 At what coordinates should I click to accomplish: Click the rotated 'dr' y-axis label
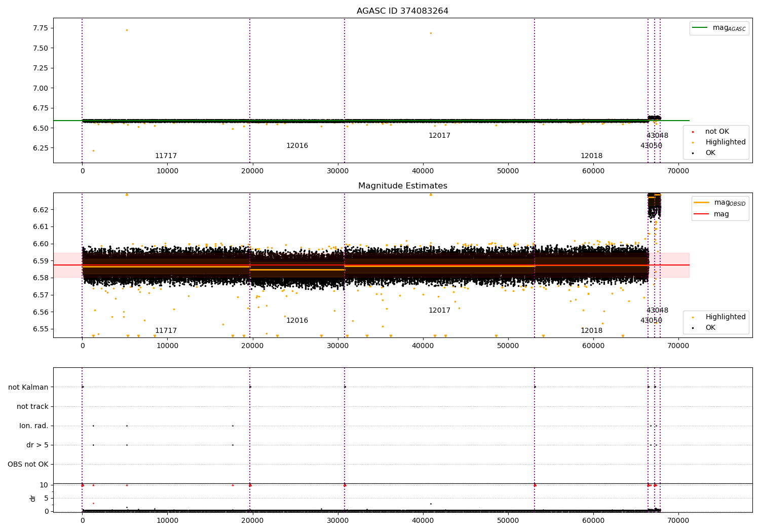click(x=33, y=498)
